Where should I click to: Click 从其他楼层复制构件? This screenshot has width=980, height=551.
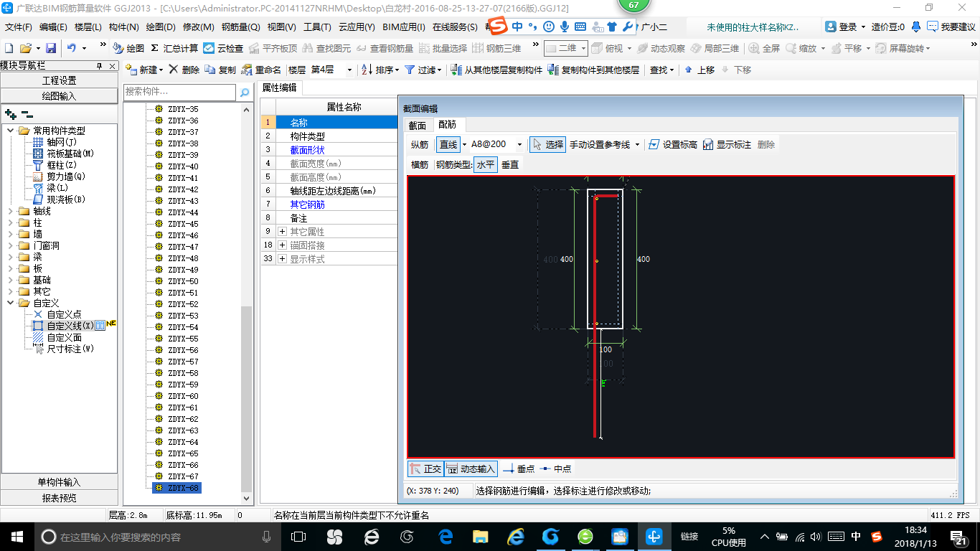(x=496, y=70)
